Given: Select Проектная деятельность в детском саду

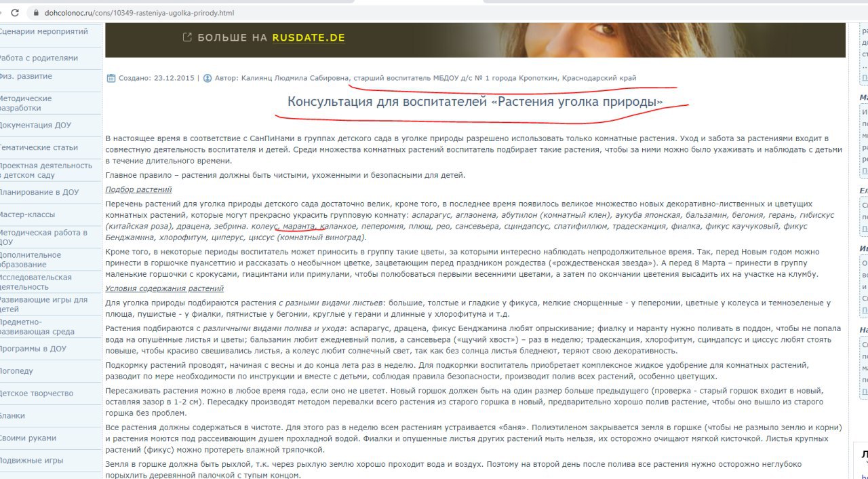Looking at the screenshot, I should pyautogui.click(x=45, y=170).
